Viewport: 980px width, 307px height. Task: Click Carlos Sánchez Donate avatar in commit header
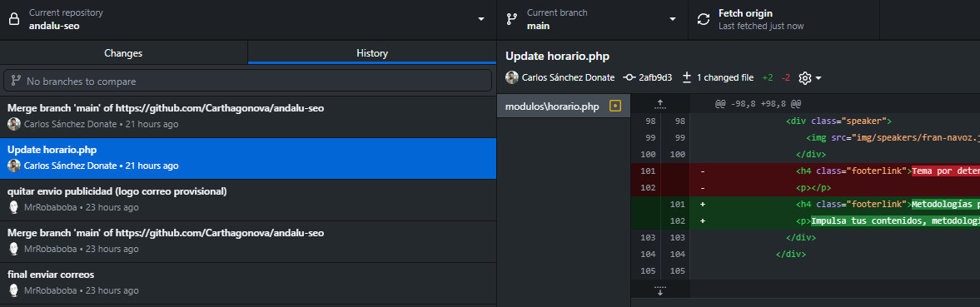(x=512, y=78)
